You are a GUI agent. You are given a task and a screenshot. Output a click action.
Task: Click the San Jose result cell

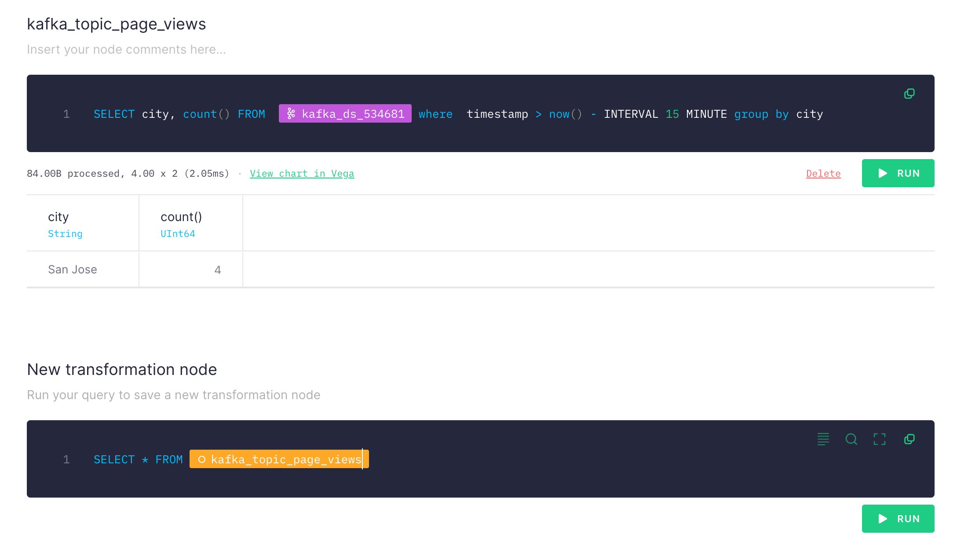[73, 269]
